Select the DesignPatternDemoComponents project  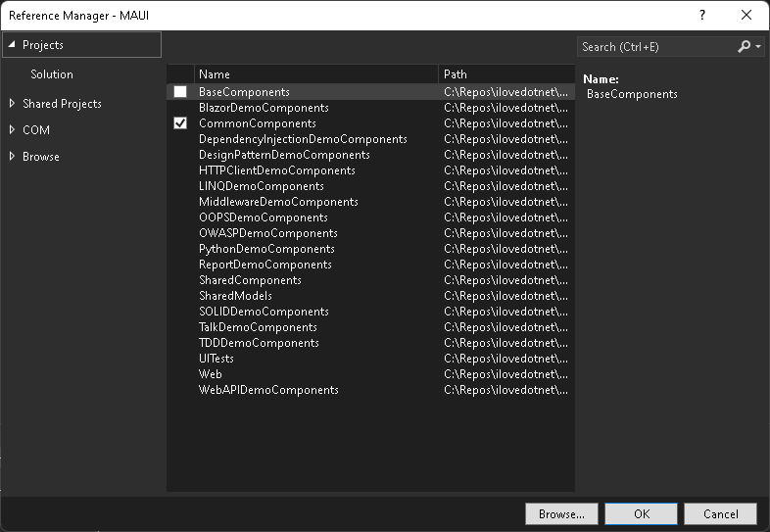pos(284,155)
